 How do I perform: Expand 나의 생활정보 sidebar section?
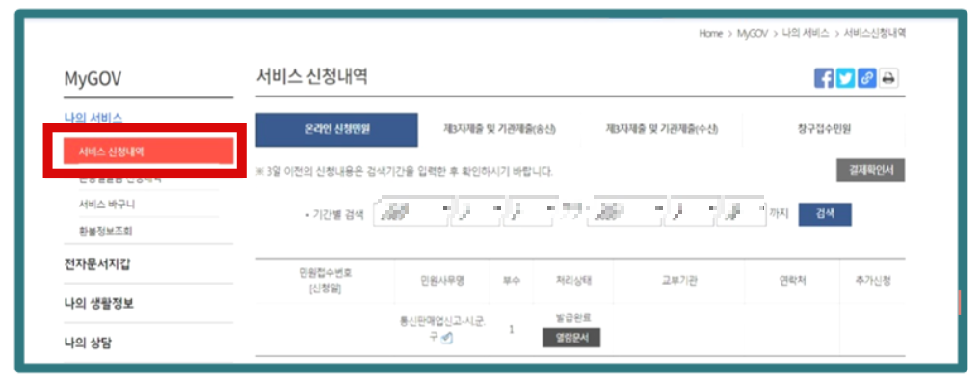(x=98, y=304)
